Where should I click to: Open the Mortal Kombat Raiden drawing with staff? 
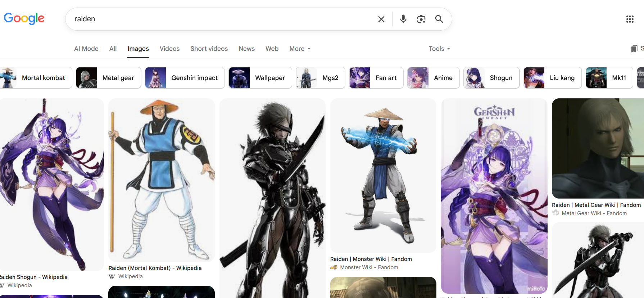click(x=162, y=180)
